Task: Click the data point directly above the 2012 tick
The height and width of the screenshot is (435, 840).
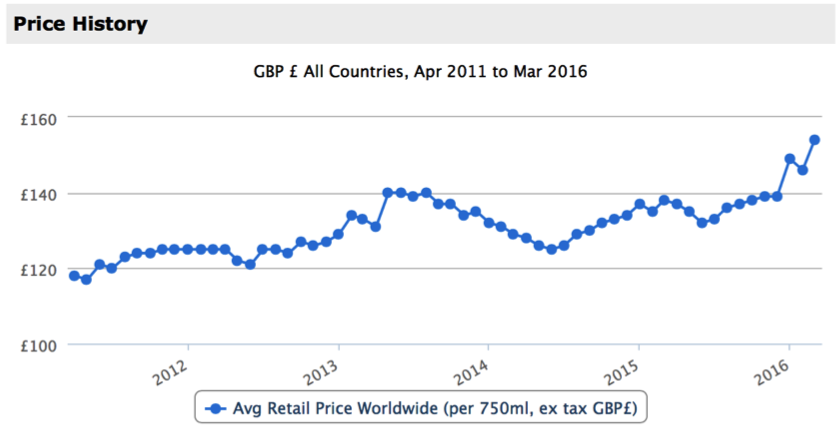Action: click(x=187, y=249)
